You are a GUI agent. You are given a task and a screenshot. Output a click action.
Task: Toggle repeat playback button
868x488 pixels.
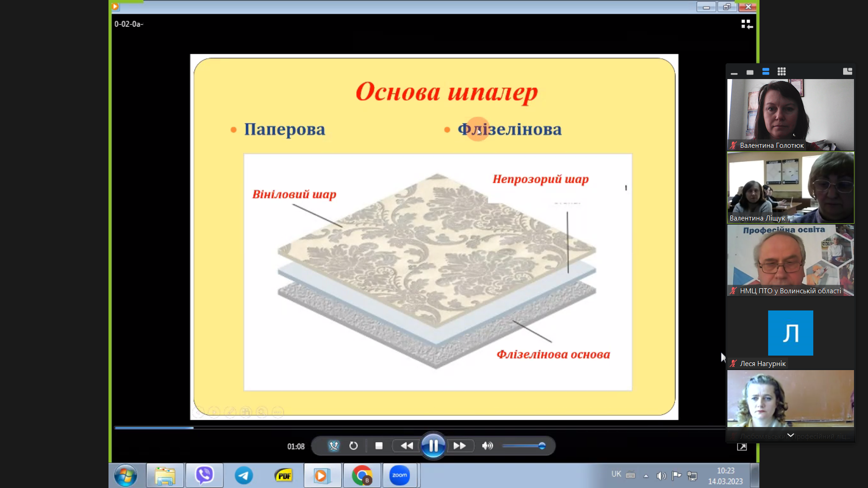pyautogui.click(x=354, y=446)
